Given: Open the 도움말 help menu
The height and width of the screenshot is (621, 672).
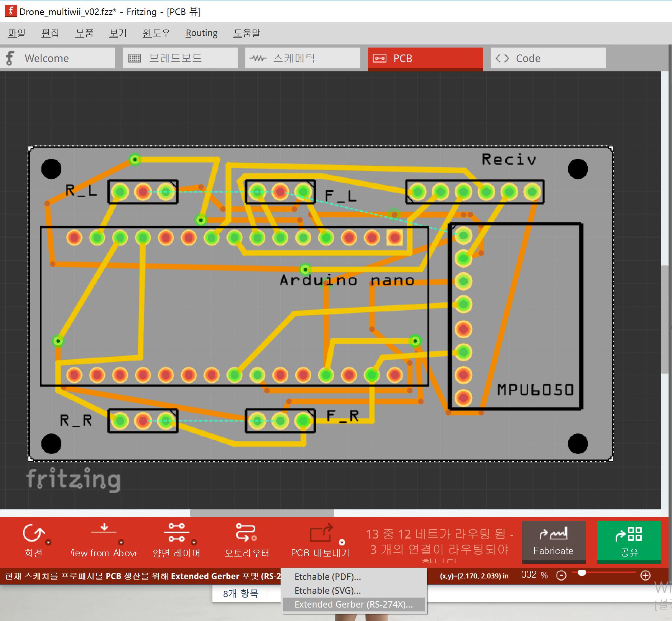Looking at the screenshot, I should [x=247, y=33].
